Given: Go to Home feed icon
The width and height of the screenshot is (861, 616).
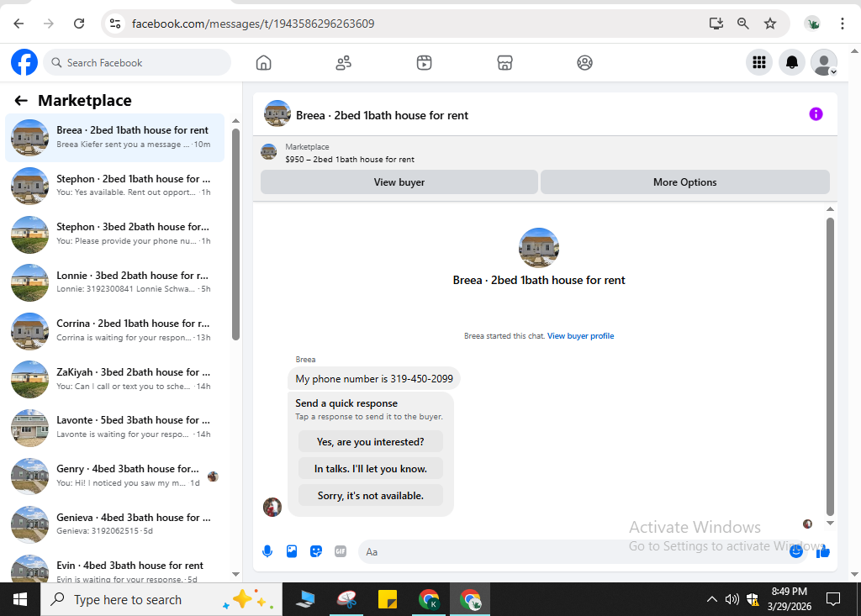Looking at the screenshot, I should coord(263,62).
